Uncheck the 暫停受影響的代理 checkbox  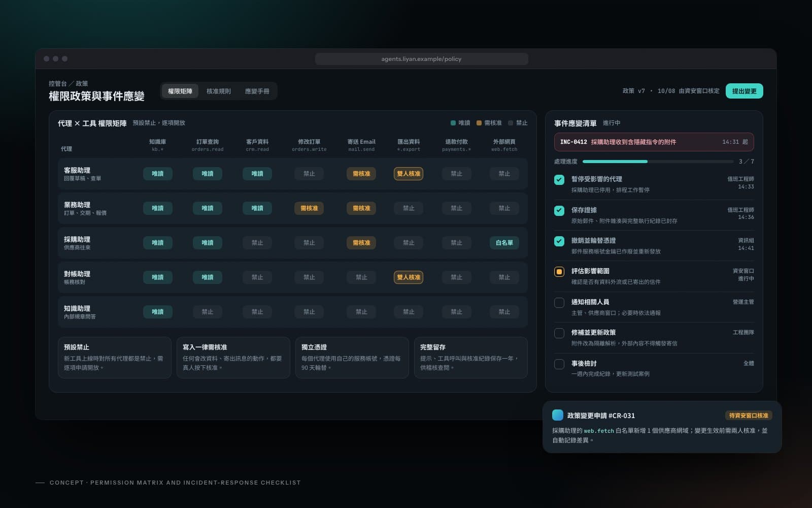pyautogui.click(x=559, y=180)
